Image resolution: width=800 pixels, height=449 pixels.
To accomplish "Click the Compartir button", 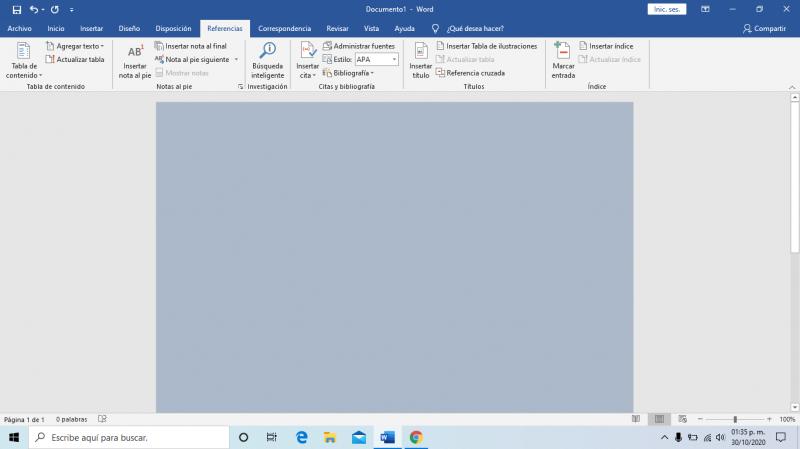I will (764, 29).
